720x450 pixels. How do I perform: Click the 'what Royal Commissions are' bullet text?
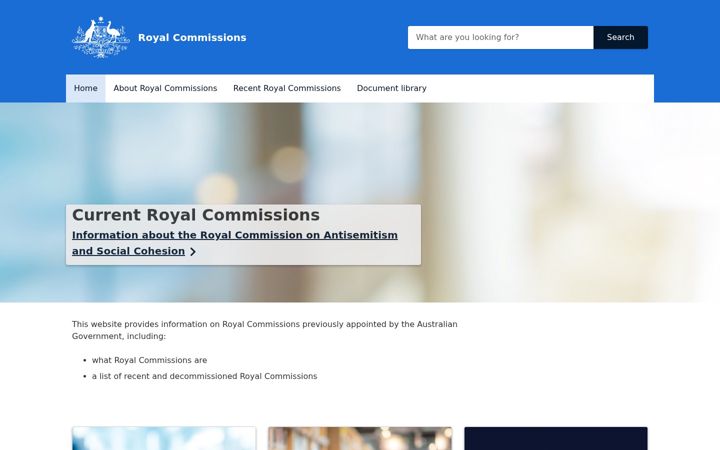coord(149,360)
